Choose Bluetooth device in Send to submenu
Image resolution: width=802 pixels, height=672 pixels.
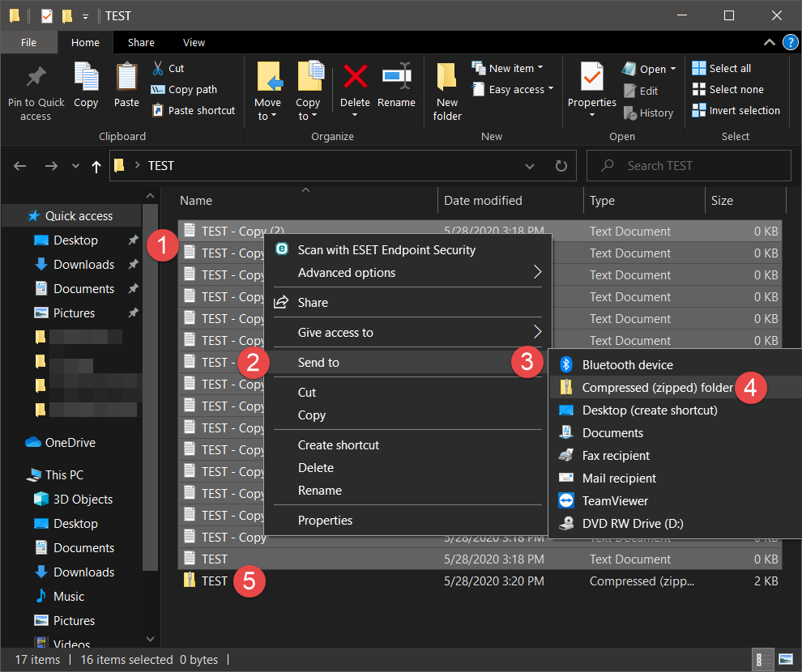click(675, 365)
